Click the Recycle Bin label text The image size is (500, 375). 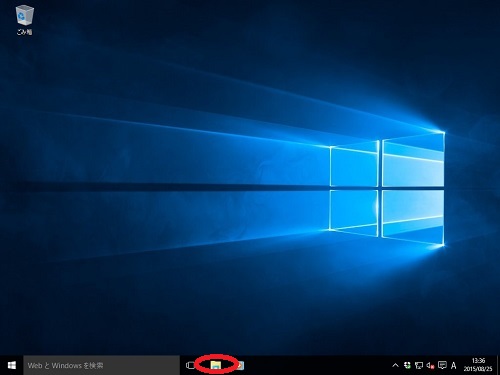(24, 32)
